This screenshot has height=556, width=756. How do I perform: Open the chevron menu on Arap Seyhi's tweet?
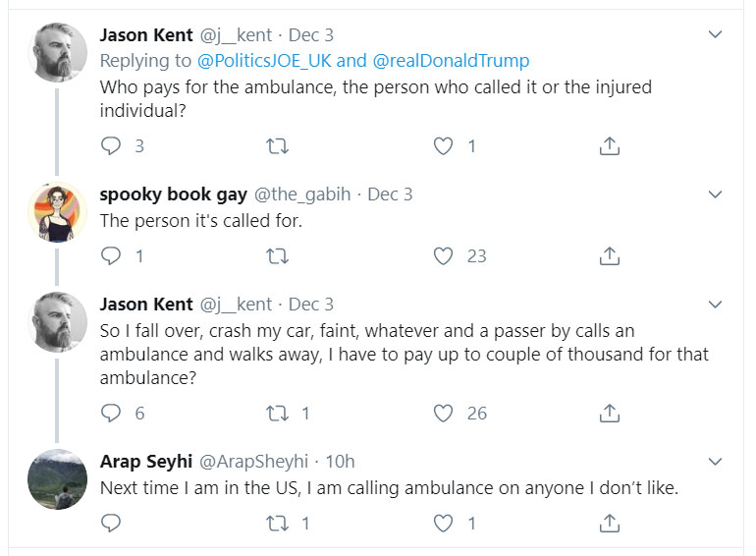[x=716, y=462]
